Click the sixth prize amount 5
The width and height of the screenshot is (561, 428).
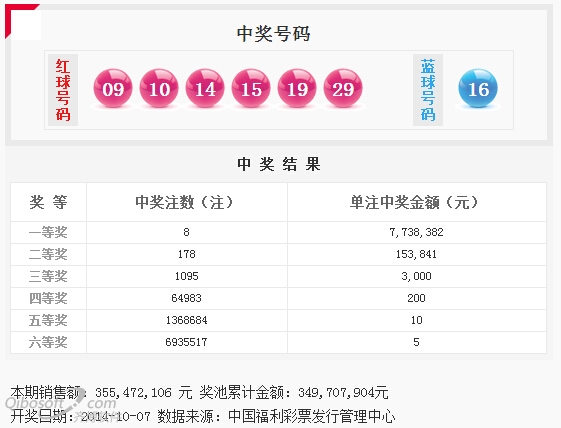click(x=416, y=342)
